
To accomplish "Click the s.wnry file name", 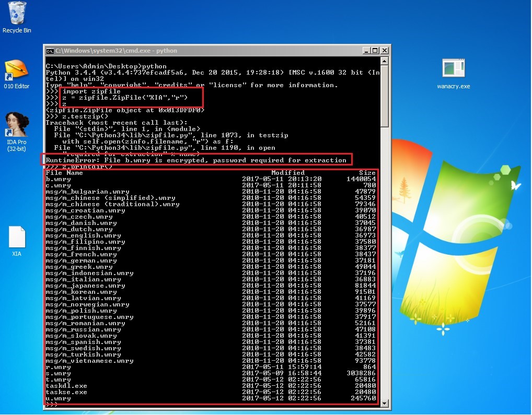I will point(59,373).
